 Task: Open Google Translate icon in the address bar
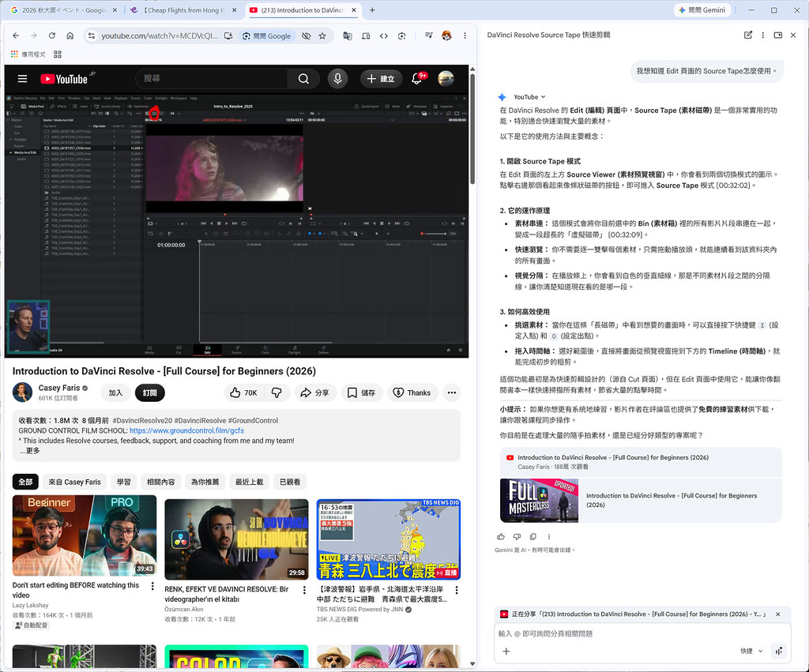click(x=348, y=36)
